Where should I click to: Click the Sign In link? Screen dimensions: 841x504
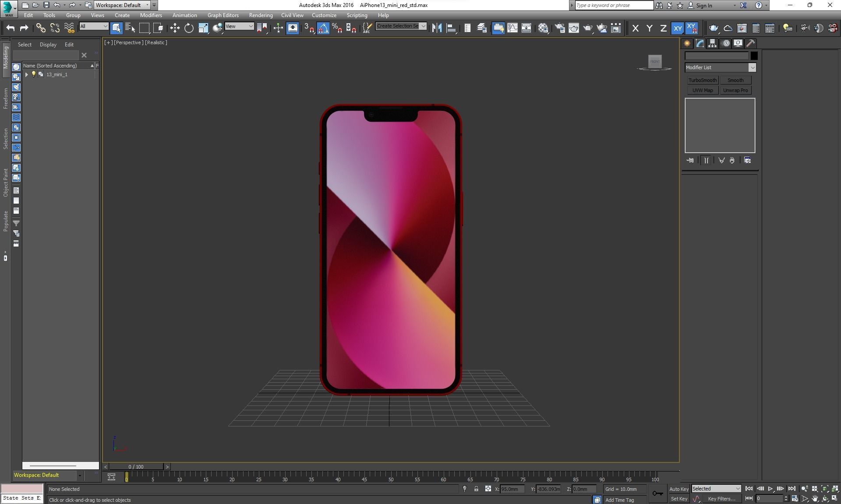click(x=704, y=5)
